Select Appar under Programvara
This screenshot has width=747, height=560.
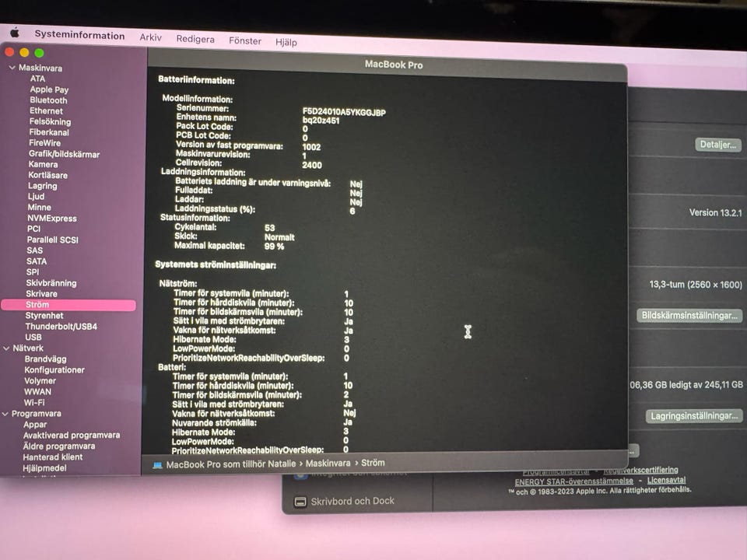point(35,425)
